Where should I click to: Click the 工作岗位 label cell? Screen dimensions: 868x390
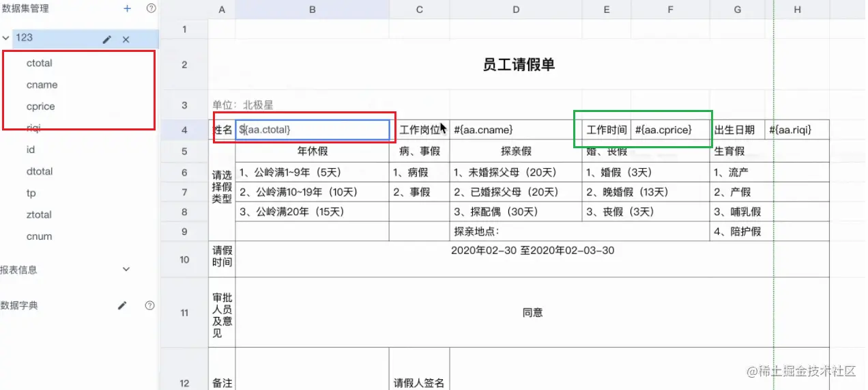(x=420, y=130)
